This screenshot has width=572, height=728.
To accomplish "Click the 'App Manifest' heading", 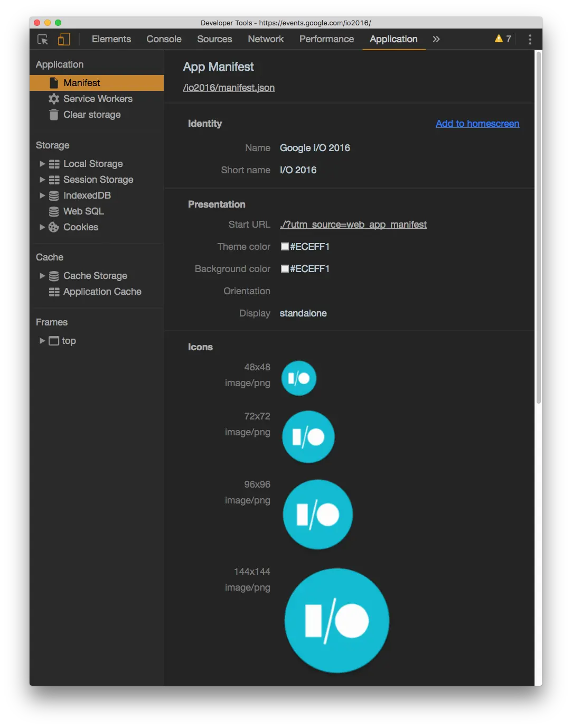I will [218, 67].
